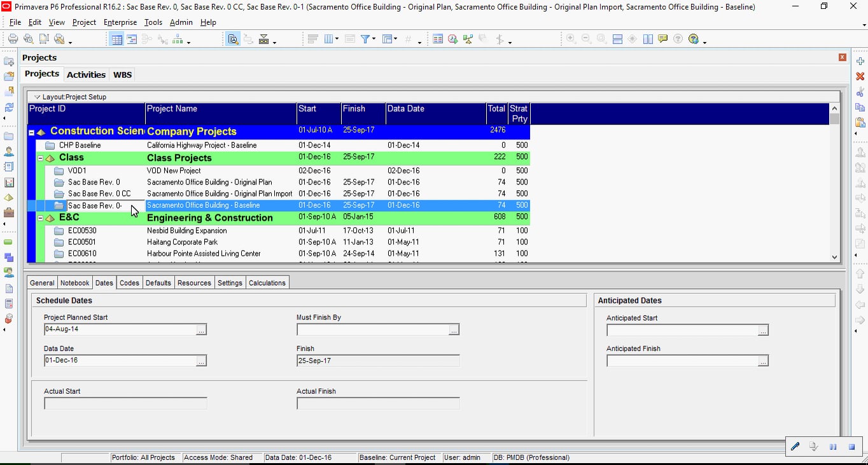The height and width of the screenshot is (465, 868).
Task: Collapse the E&C Engineering & Construction node
Action: click(x=40, y=218)
